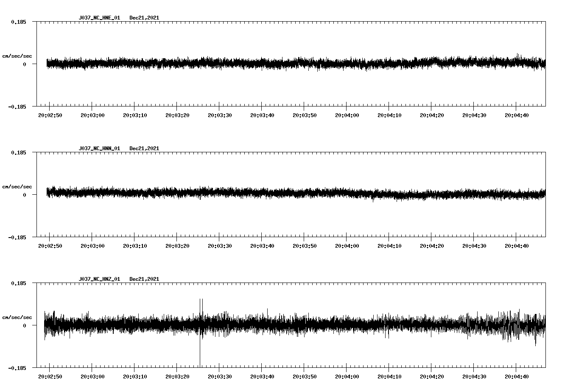Click the cm/sec/sec unit label of the HNZ plot
Screen dimensions: 576x392
(17, 317)
